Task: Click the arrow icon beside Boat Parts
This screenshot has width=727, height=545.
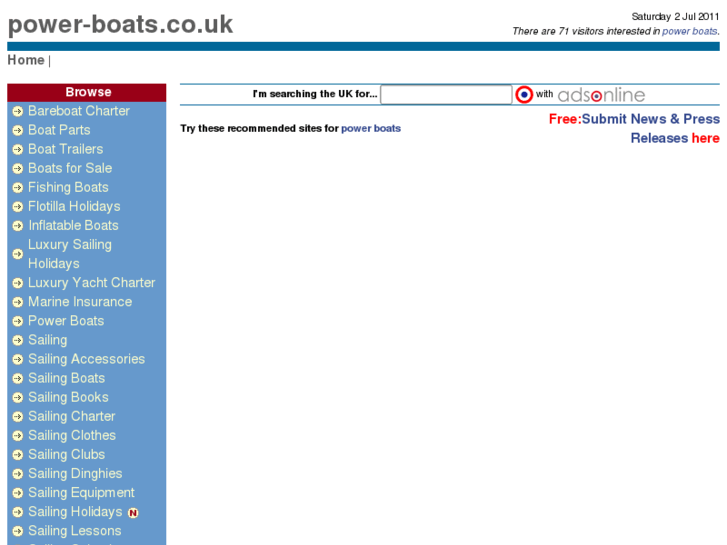Action: [x=18, y=130]
